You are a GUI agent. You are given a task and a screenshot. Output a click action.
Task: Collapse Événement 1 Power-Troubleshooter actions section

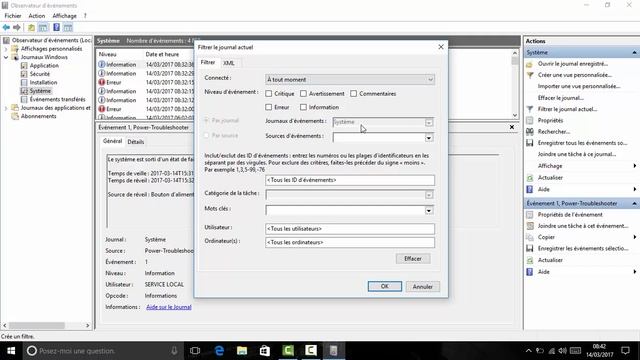pos(634,203)
